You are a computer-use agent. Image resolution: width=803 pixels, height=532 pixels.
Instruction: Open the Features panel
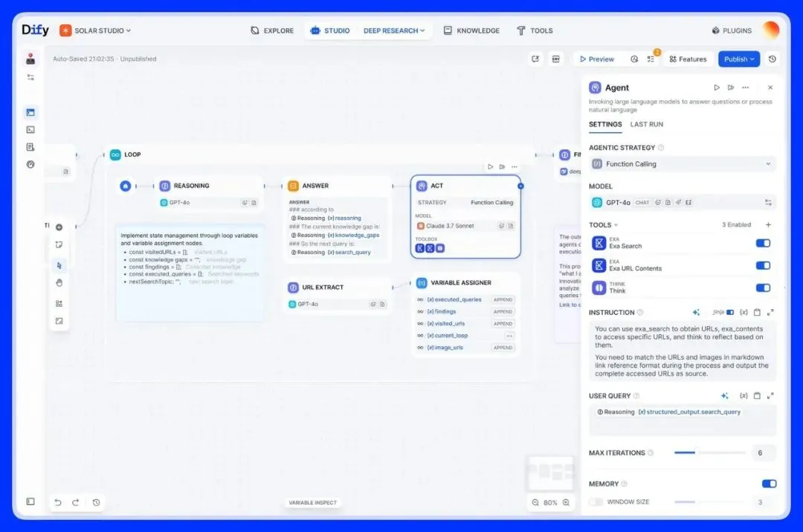click(687, 59)
